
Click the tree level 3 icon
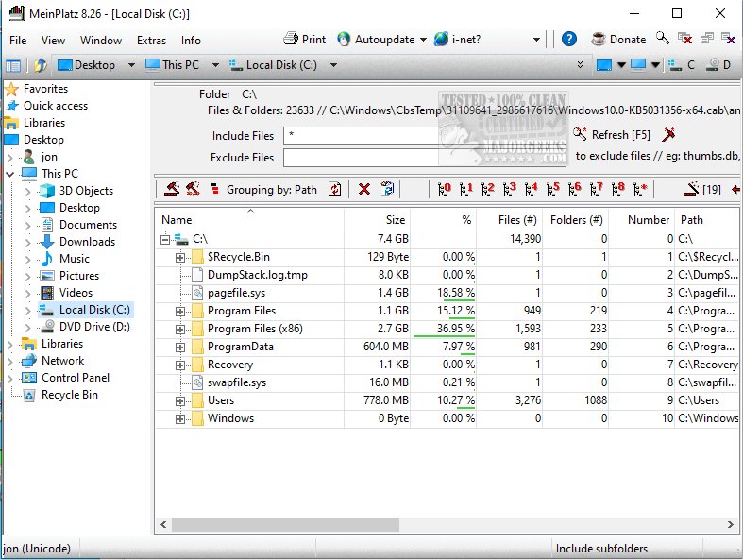click(510, 189)
